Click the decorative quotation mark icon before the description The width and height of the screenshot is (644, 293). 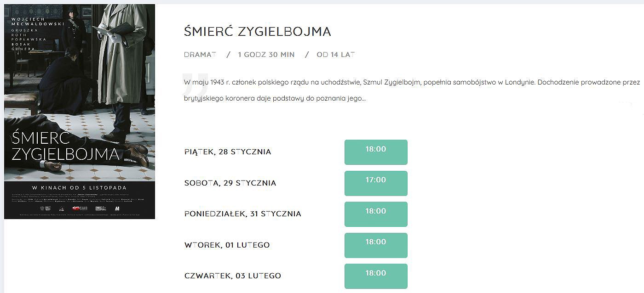coord(195,79)
